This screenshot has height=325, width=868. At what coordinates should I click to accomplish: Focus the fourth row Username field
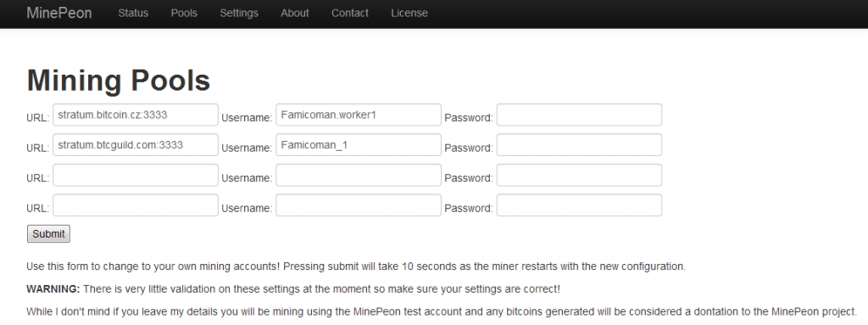359,205
